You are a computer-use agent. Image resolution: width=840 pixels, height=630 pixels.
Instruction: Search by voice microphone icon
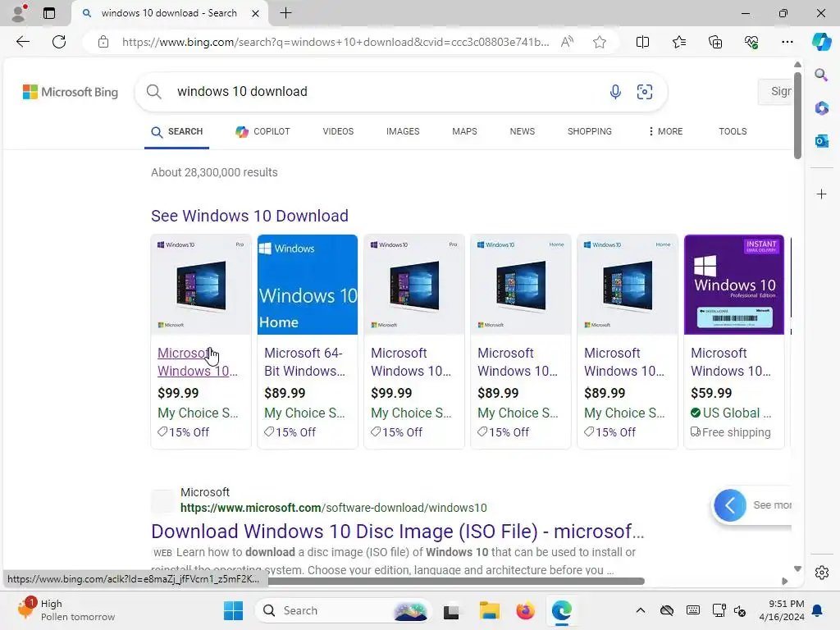pos(615,92)
